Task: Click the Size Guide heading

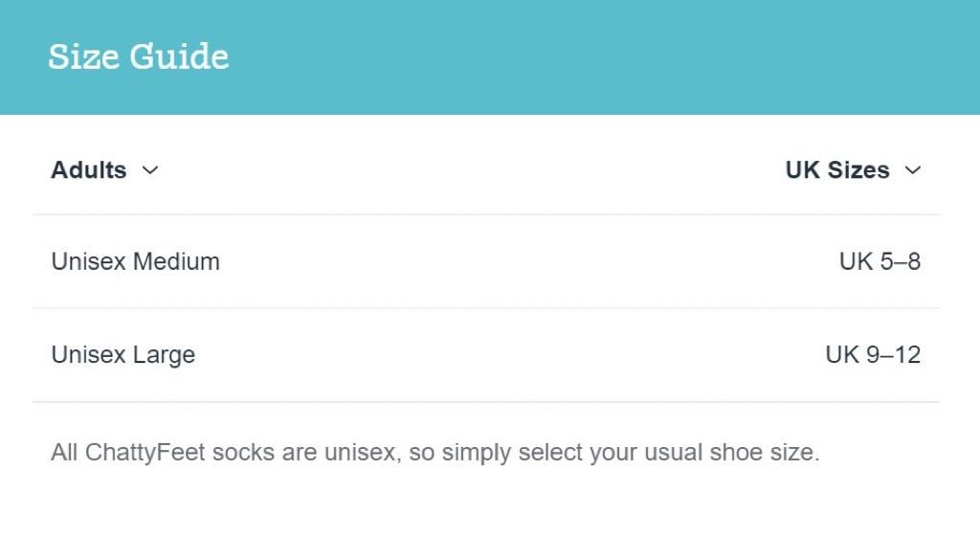Action: click(x=139, y=56)
